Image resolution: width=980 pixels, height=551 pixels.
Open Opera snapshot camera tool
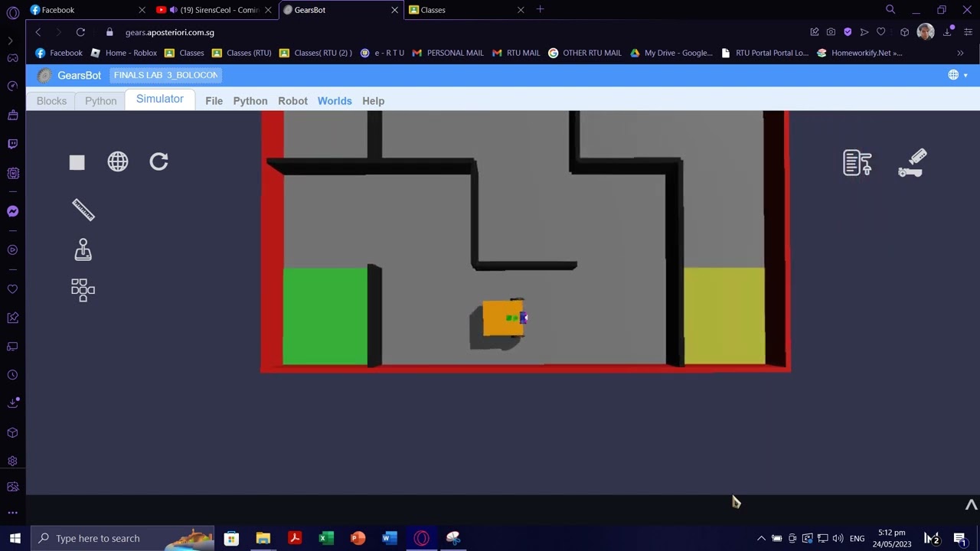click(x=831, y=32)
